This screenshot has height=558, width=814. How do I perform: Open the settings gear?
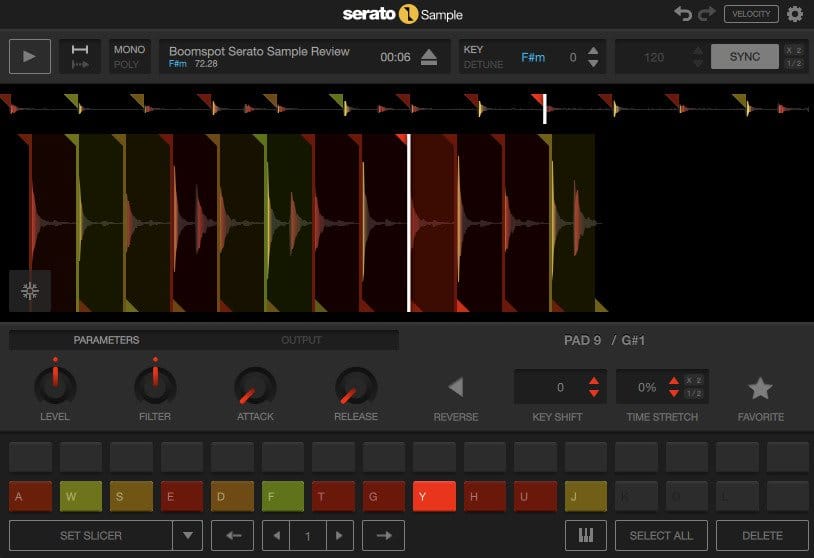(795, 14)
